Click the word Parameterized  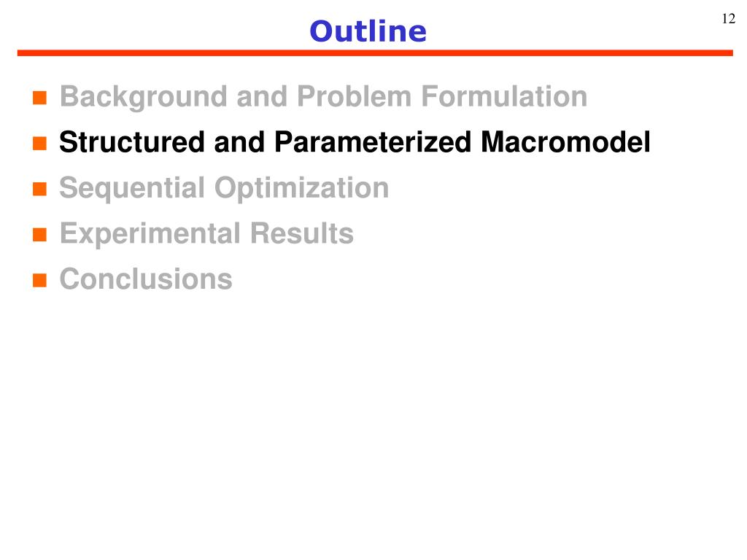[373, 142]
